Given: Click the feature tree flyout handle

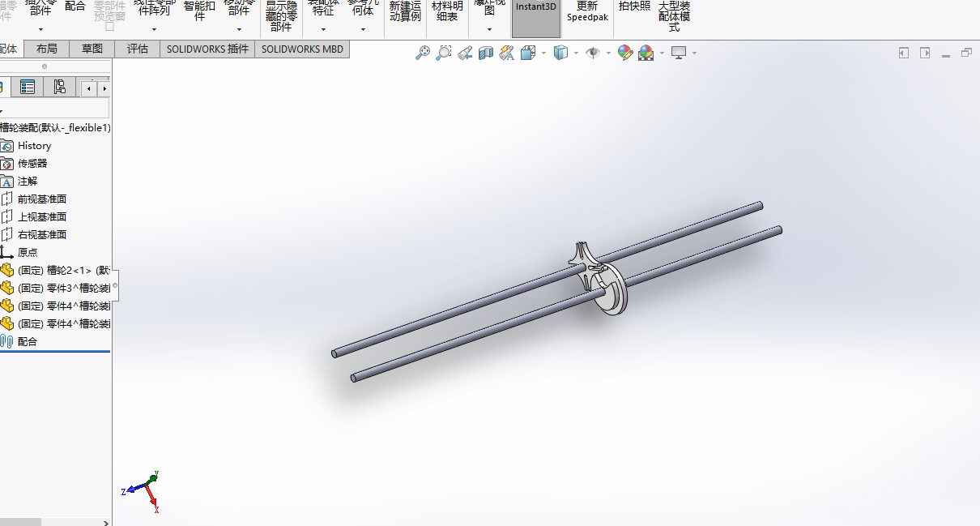Looking at the screenshot, I should point(115,285).
